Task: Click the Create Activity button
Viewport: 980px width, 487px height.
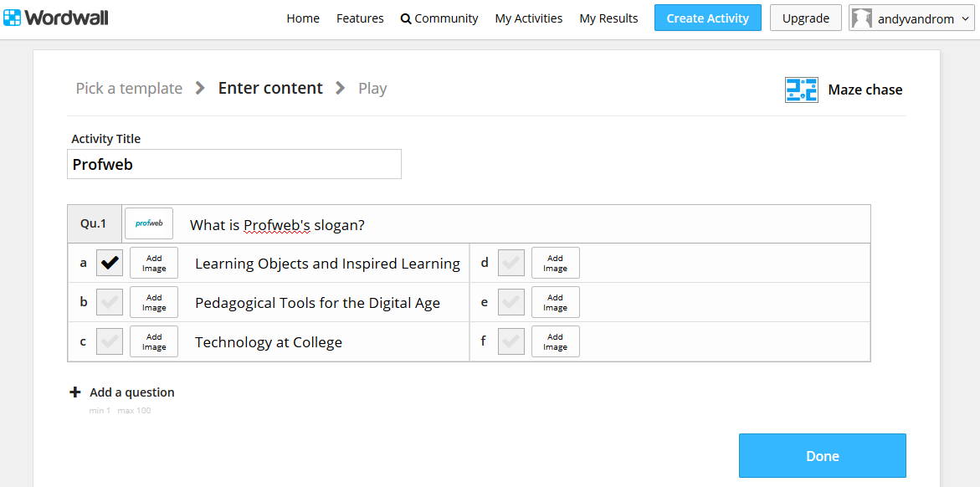Action: pyautogui.click(x=707, y=18)
